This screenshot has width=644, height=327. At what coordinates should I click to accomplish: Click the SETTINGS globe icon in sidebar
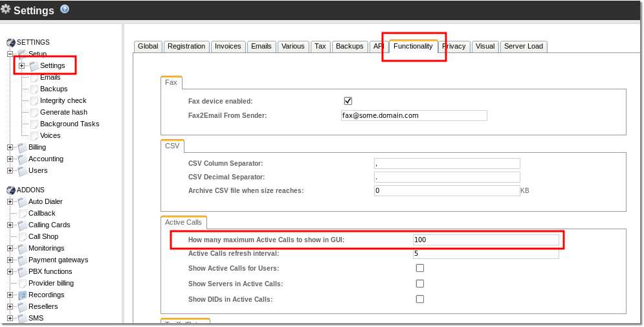pyautogui.click(x=11, y=43)
